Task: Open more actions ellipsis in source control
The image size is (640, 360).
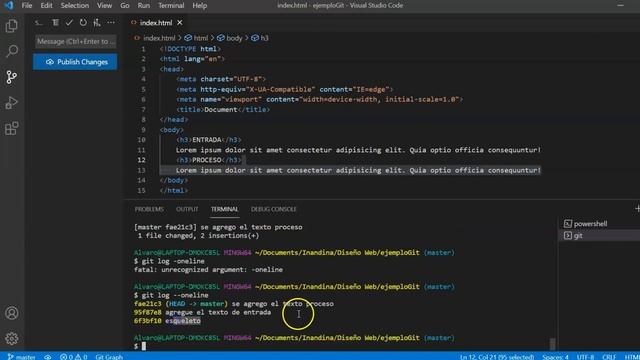Action: [x=111, y=22]
